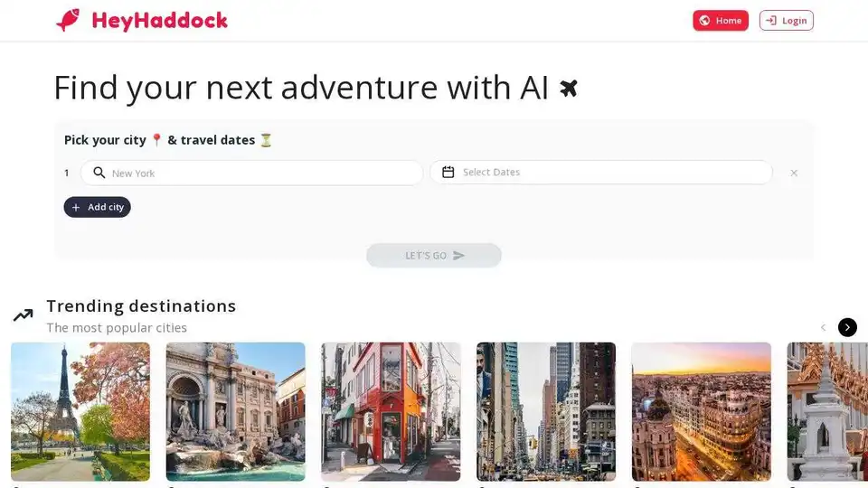868x488 pixels.
Task: Open the Madrid sunset skyline card
Action: click(x=702, y=412)
